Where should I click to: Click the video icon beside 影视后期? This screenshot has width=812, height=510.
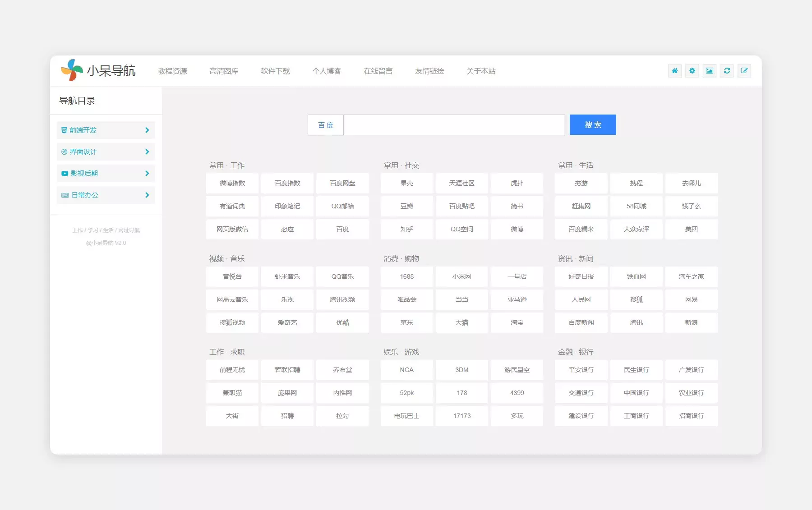tap(65, 174)
